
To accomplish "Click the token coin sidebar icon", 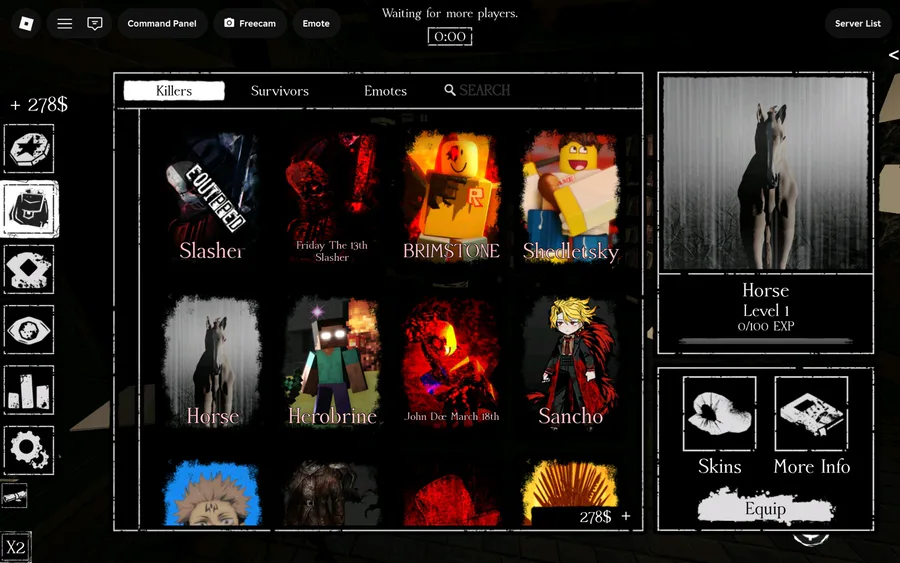I will [29, 149].
